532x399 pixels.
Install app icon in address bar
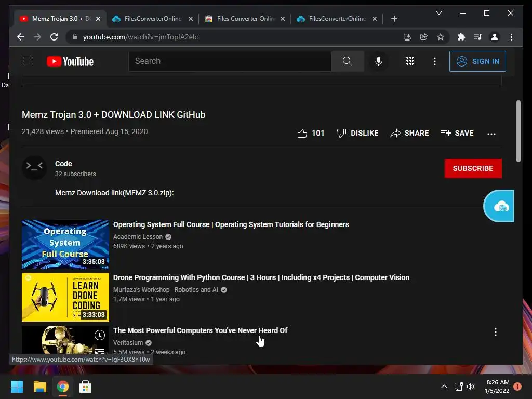coord(407,37)
